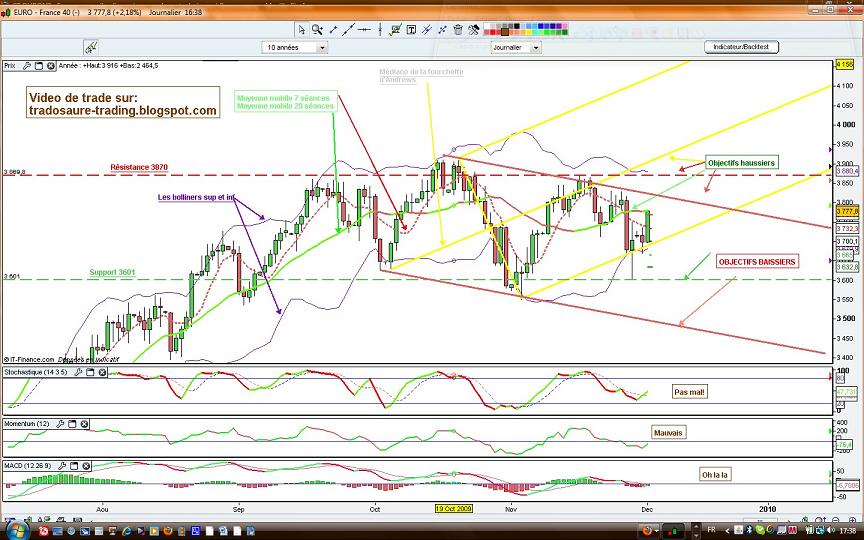Close the Stochastique indicator panel
This screenshot has width=864, height=540.
(102, 372)
